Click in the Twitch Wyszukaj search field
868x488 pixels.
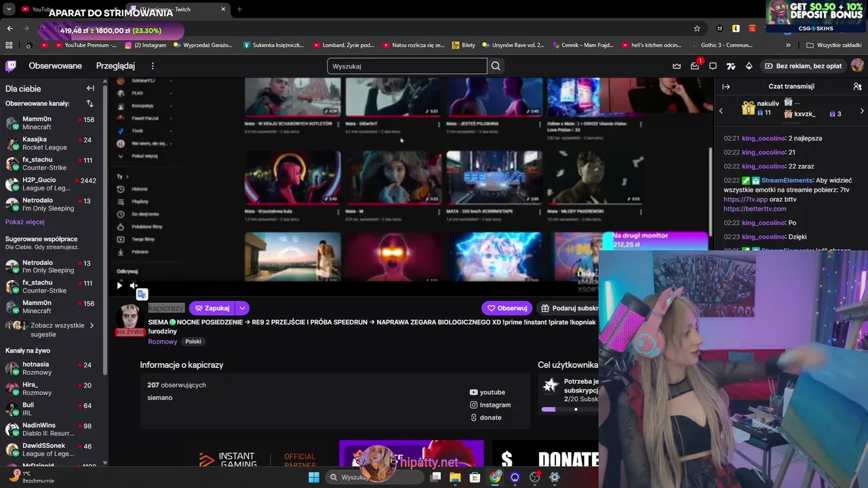407,66
